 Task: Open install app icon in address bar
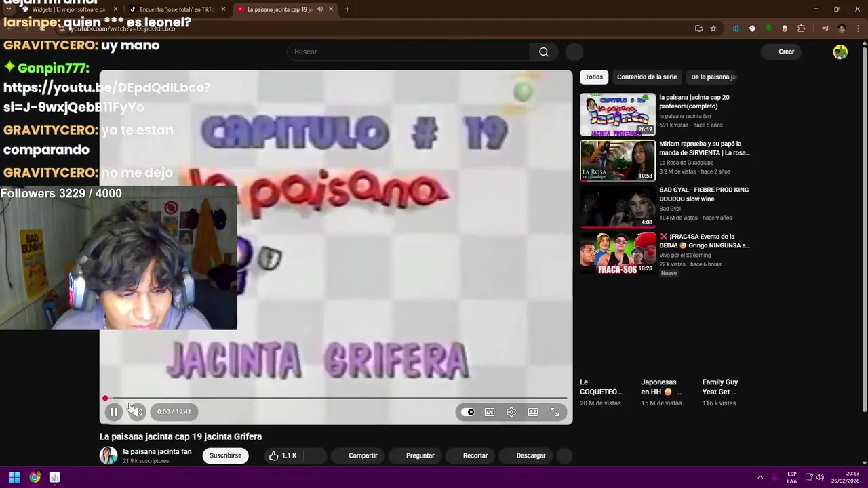point(698,28)
